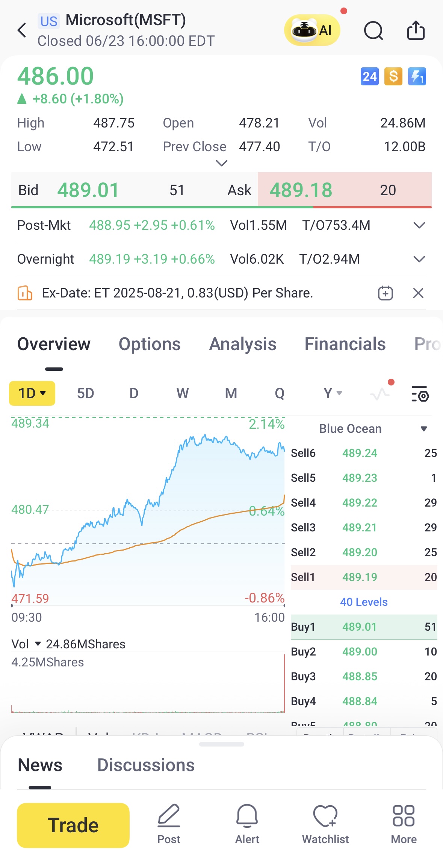
Task: Tap the bid-ask ratio bar
Action: click(221, 207)
